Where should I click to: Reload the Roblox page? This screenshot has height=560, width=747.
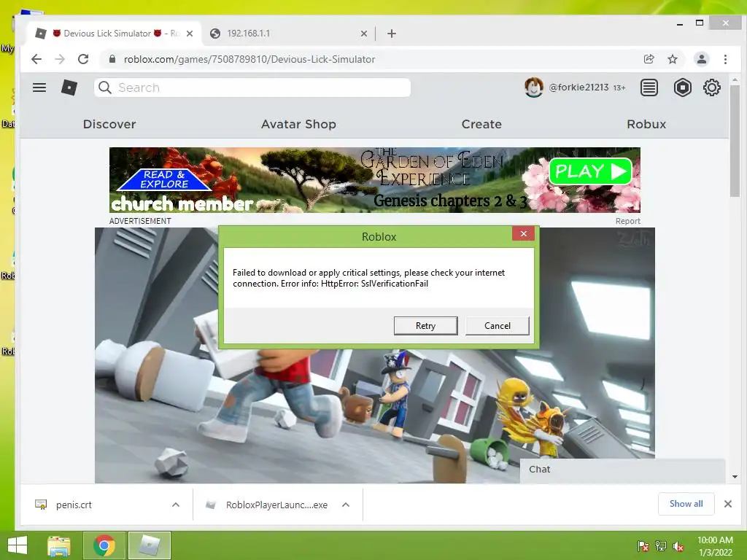[x=83, y=59]
